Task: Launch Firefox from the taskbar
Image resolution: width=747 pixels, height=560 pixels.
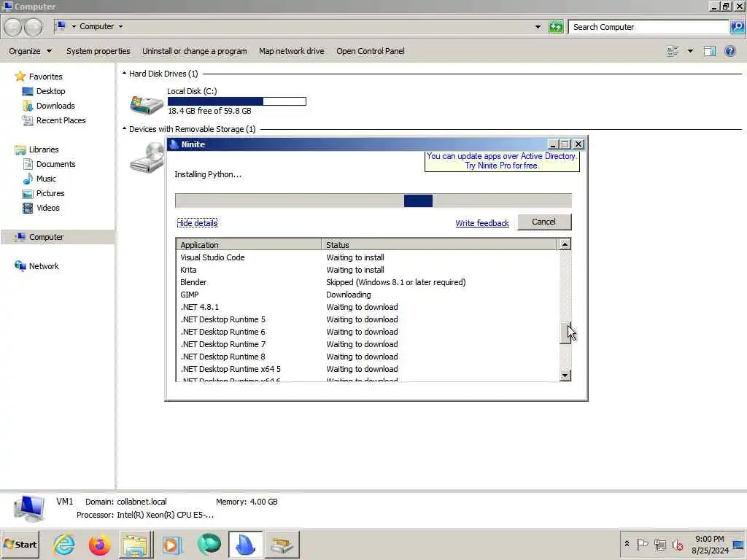Action: [99, 544]
